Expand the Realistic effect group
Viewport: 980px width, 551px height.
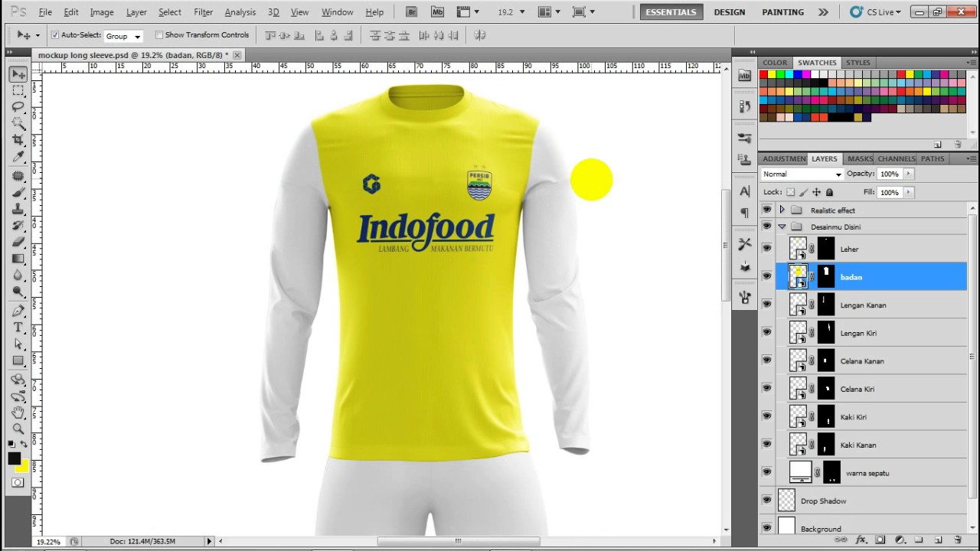782,210
